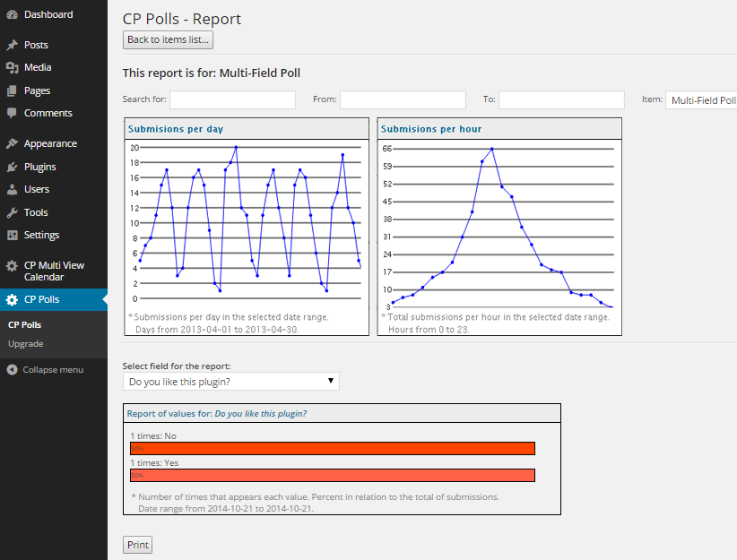
Task: Click the CP Polls gear icon
Action: point(12,300)
